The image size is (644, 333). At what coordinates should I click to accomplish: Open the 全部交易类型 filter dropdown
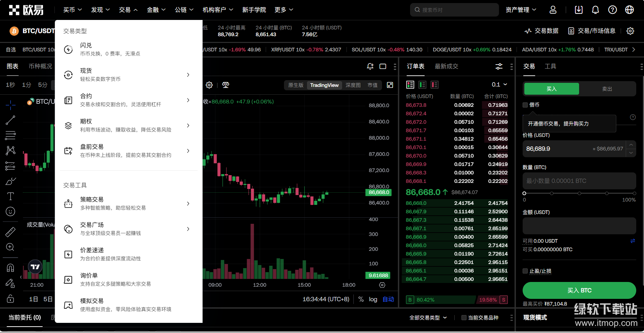click(428, 317)
